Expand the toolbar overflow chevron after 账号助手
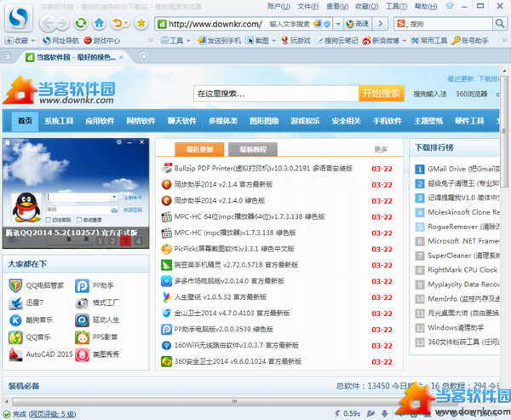Image resolution: width=511 pixels, height=420 pixels. click(x=504, y=40)
